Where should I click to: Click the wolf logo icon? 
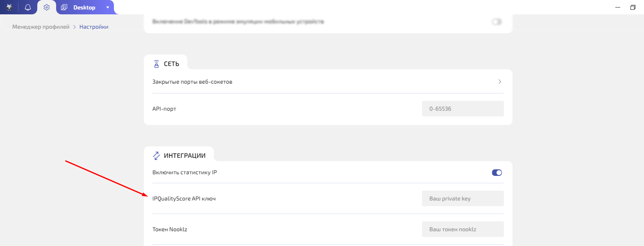coord(9,7)
